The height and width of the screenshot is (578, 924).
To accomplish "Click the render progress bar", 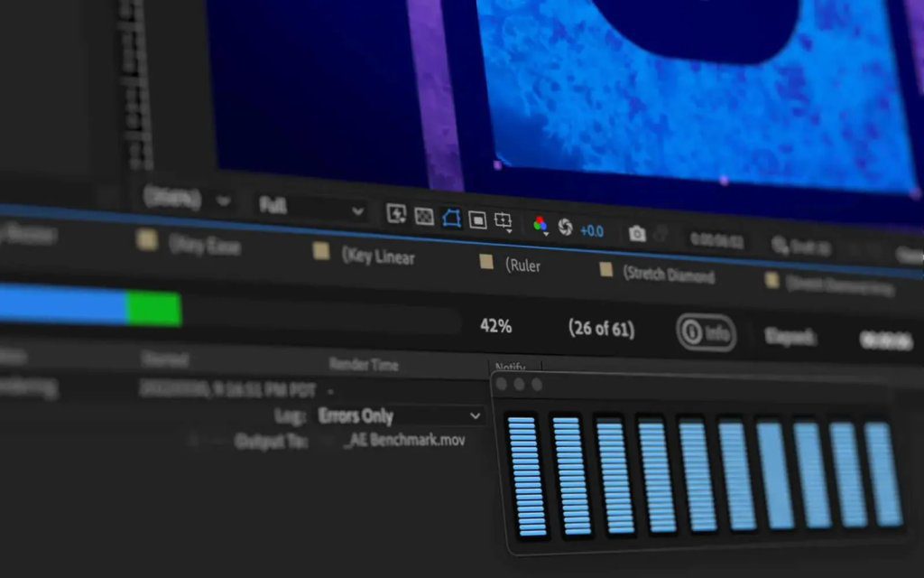I will coord(226,308).
